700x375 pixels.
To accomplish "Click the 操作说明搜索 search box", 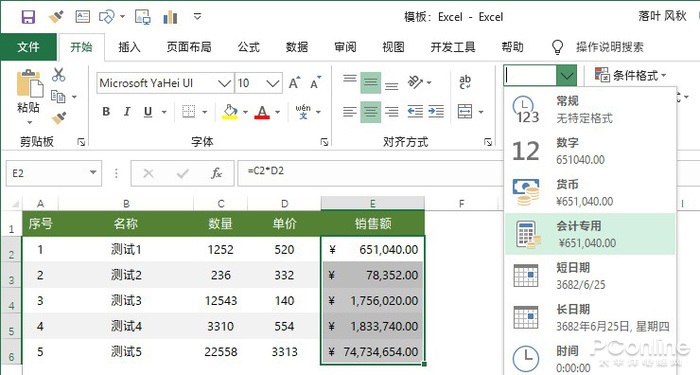I will point(610,47).
